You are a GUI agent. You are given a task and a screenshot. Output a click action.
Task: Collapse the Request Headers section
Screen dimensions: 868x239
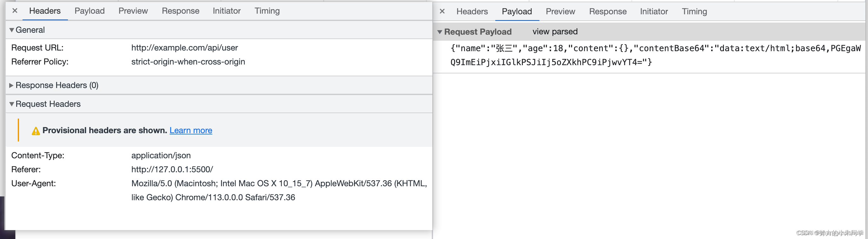12,104
